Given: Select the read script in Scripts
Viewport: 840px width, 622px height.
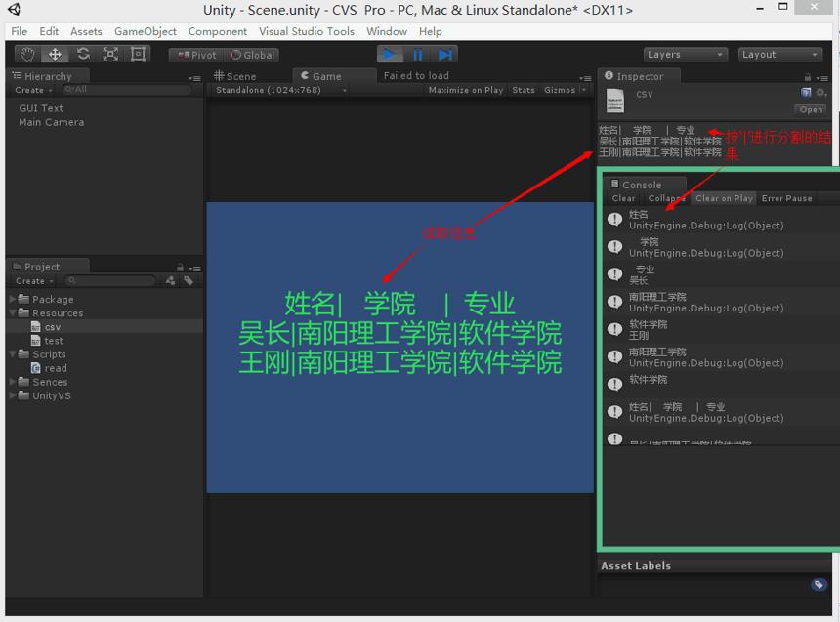Looking at the screenshot, I should point(55,368).
